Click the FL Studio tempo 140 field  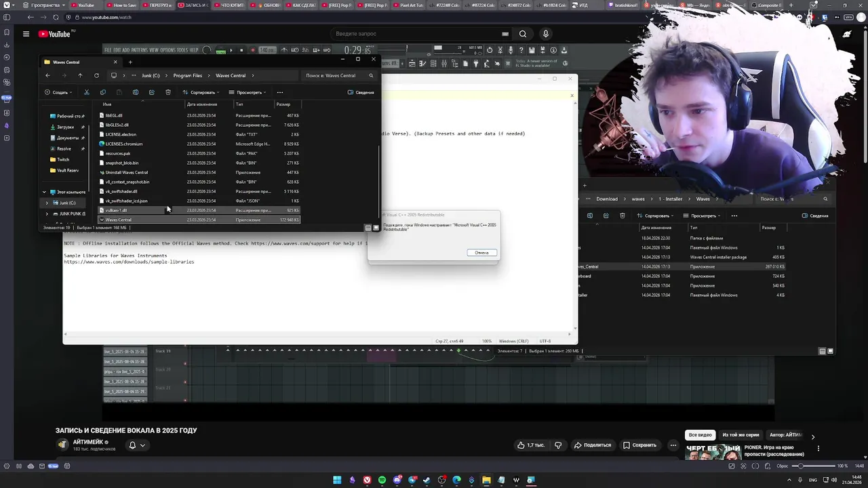267,50
